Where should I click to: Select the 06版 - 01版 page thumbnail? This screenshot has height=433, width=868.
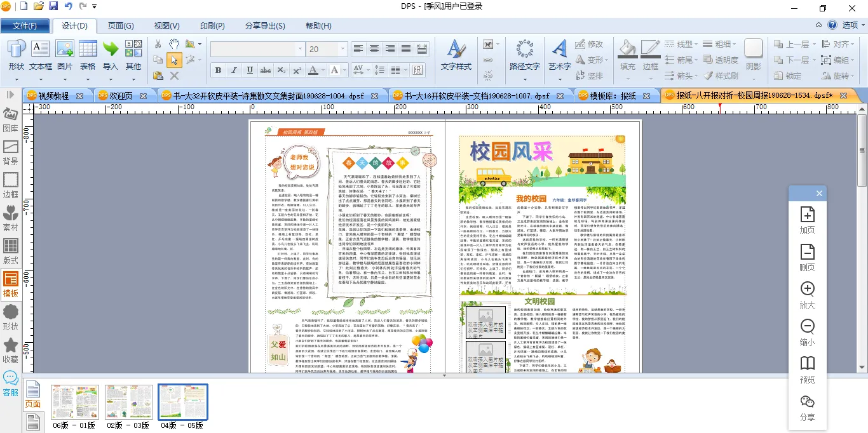coord(74,401)
